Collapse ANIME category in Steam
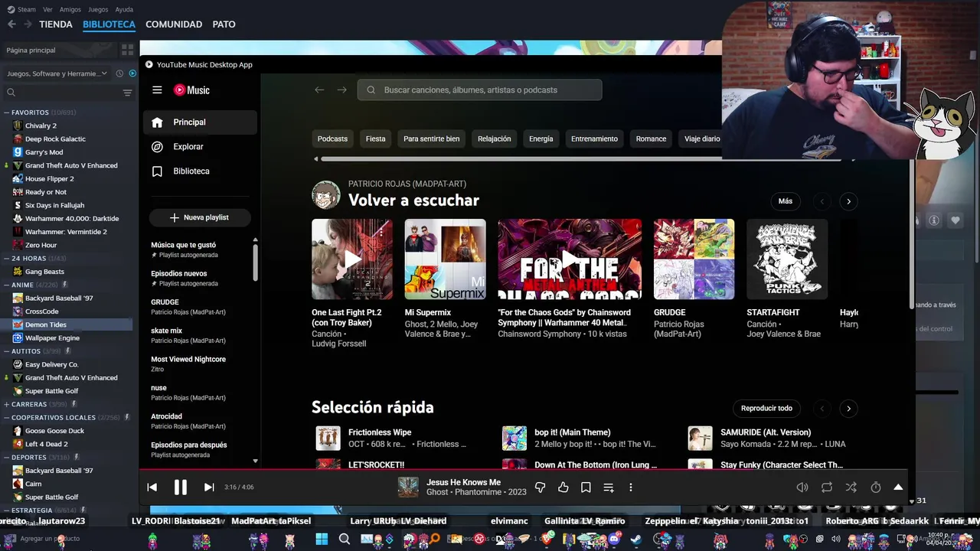Image resolution: width=980 pixels, height=551 pixels. coord(7,285)
